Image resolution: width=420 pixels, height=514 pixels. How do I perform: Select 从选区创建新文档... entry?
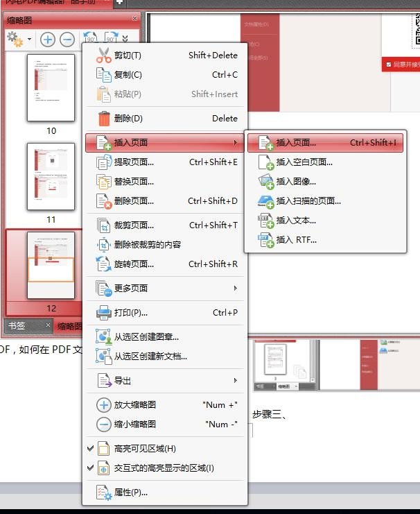coord(166,357)
